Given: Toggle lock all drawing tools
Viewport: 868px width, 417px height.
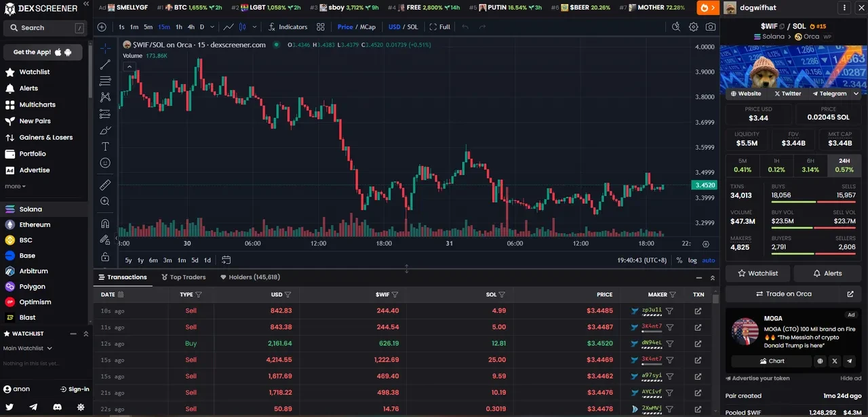Looking at the screenshot, I should click(x=105, y=256).
